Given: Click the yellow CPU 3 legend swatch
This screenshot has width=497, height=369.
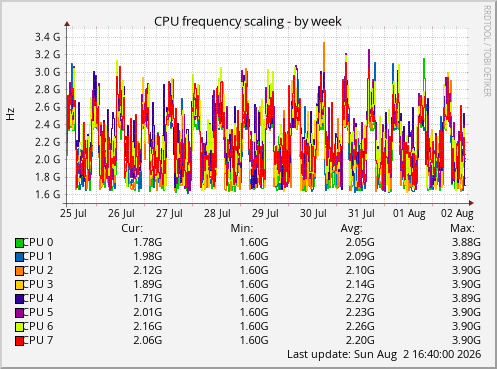Looking at the screenshot, I should coord(19,285).
